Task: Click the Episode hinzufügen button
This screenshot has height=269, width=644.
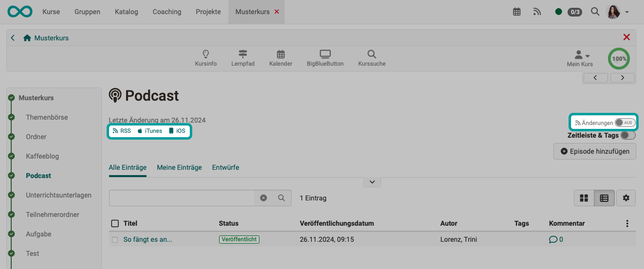Action: (594, 151)
